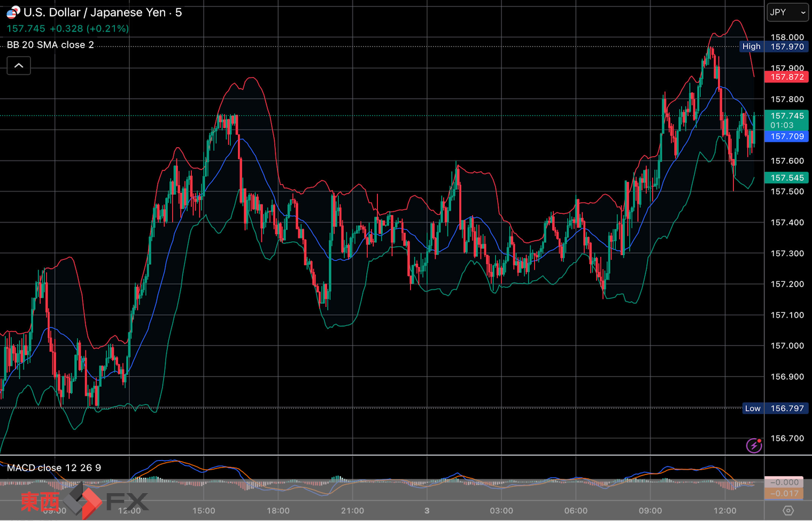Open chart settings via hexagon gear icon

788,510
